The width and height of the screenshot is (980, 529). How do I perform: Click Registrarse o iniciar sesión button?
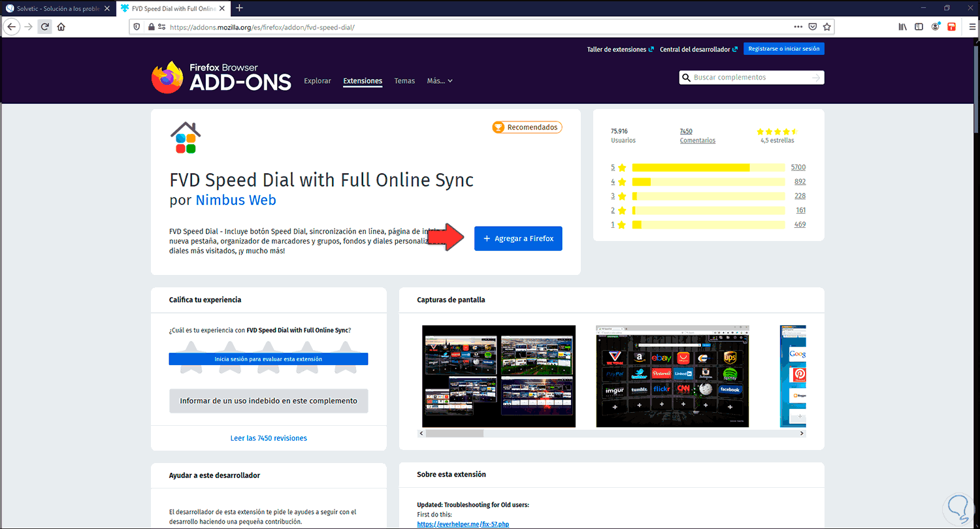(784, 49)
